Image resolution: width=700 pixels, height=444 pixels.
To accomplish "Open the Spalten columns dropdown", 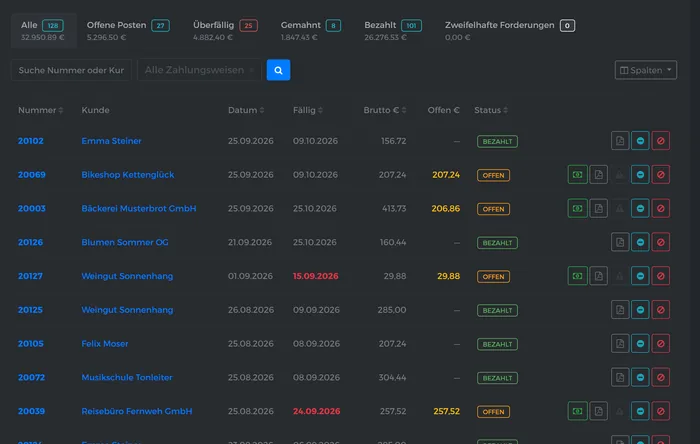I will pos(646,70).
